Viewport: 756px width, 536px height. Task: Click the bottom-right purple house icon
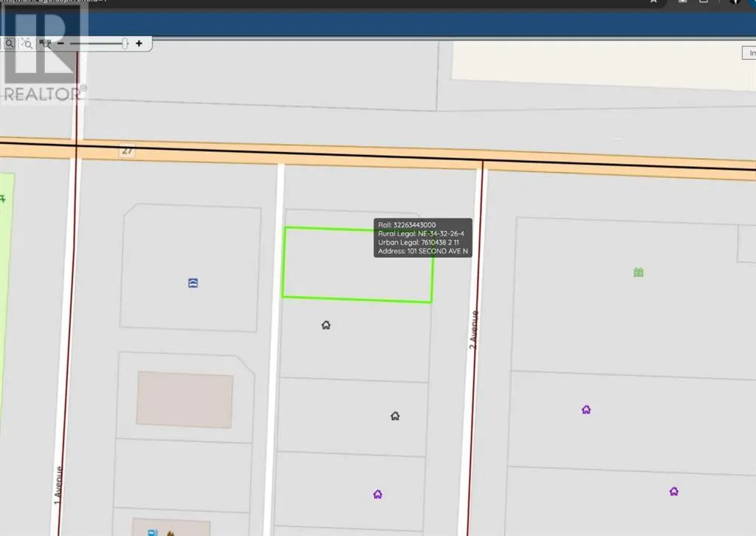673,491
